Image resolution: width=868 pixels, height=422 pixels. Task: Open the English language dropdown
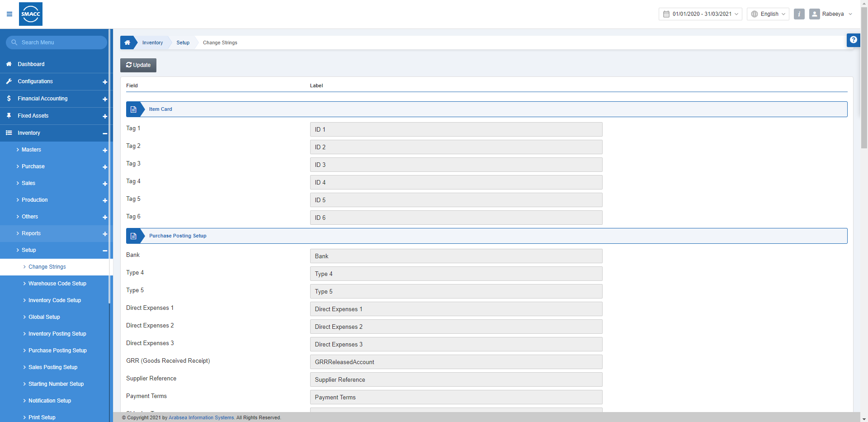point(768,14)
